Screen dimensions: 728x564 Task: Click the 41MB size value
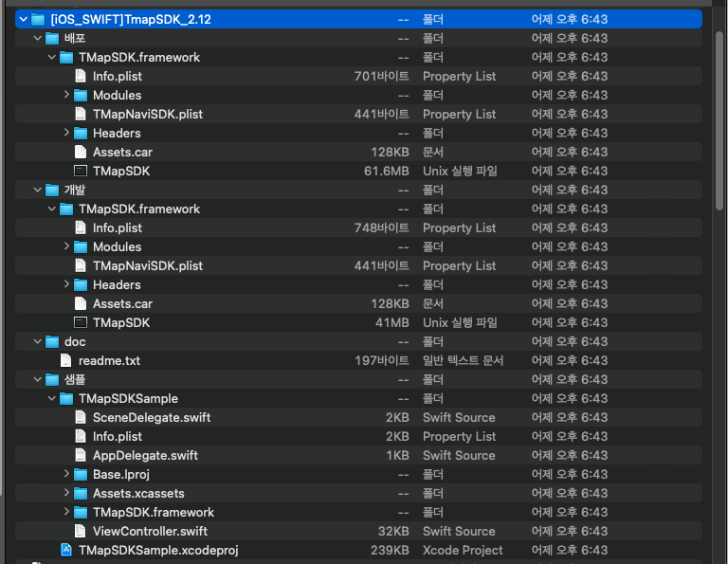tap(391, 322)
